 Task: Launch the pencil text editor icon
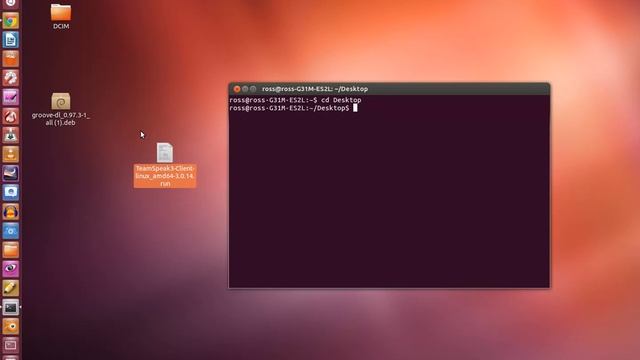coord(11,288)
